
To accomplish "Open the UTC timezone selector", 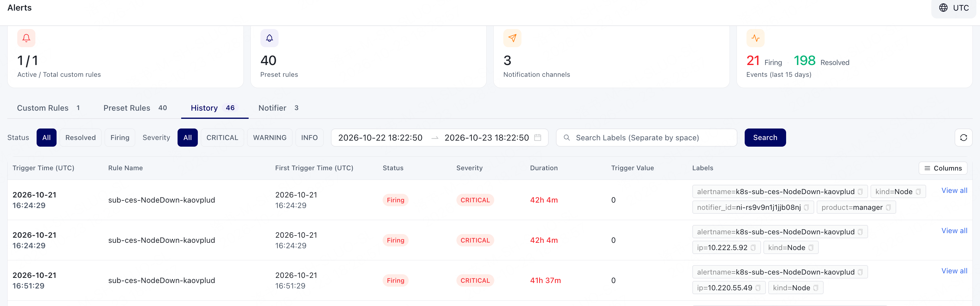I will (954, 8).
